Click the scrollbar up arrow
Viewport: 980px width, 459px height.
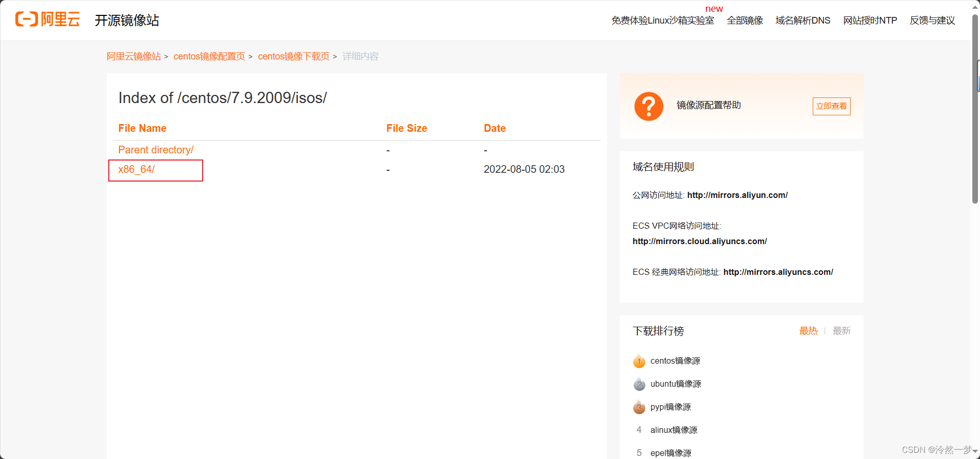pos(975,7)
